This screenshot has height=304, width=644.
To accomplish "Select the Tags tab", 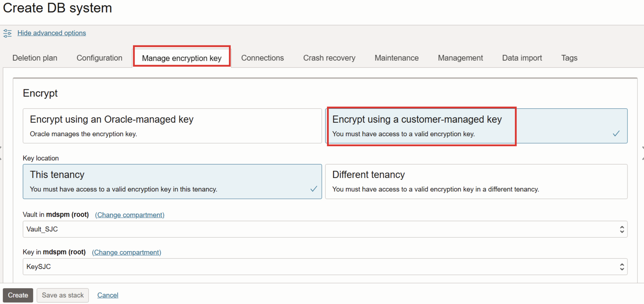I will click(569, 58).
